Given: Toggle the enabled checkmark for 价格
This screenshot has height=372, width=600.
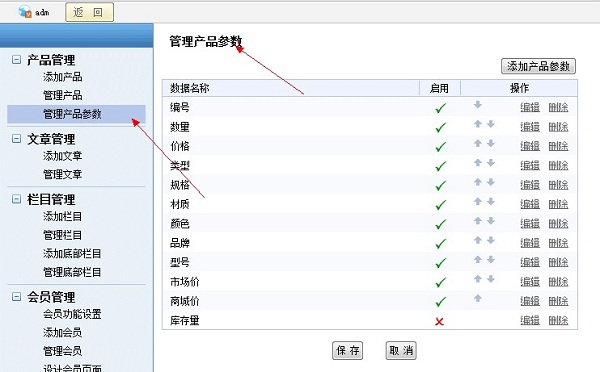Looking at the screenshot, I should (x=440, y=147).
